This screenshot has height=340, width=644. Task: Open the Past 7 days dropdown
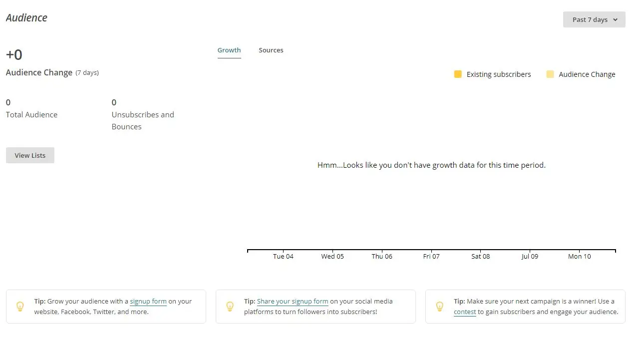tap(594, 19)
